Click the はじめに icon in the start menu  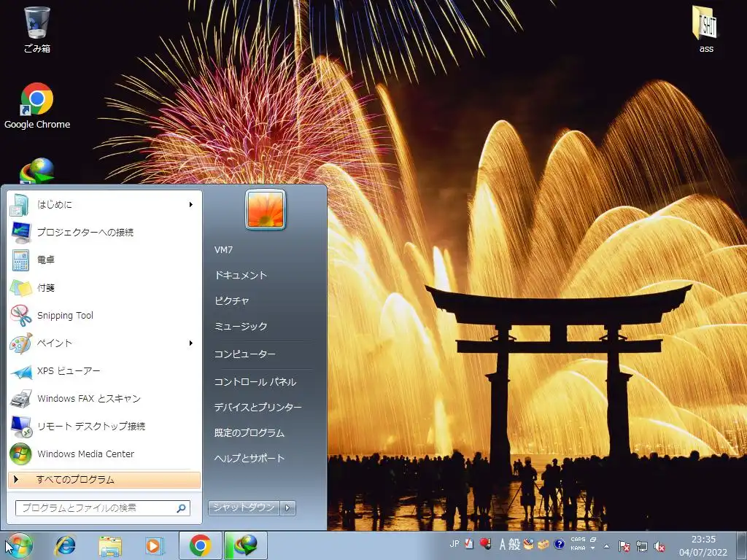(20, 205)
